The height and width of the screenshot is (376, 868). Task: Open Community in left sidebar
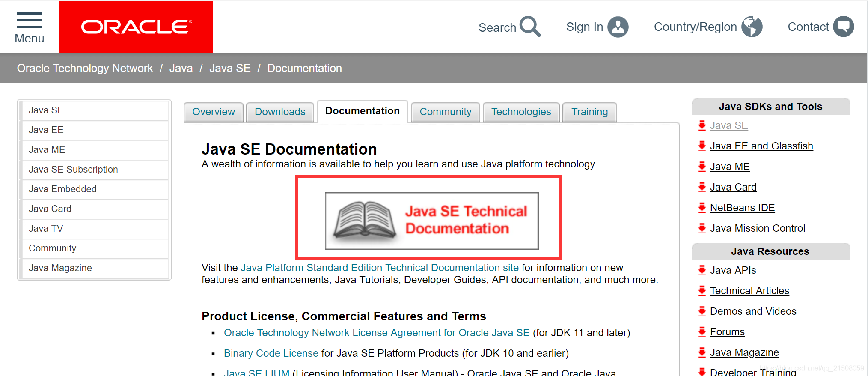pyautogui.click(x=95, y=248)
